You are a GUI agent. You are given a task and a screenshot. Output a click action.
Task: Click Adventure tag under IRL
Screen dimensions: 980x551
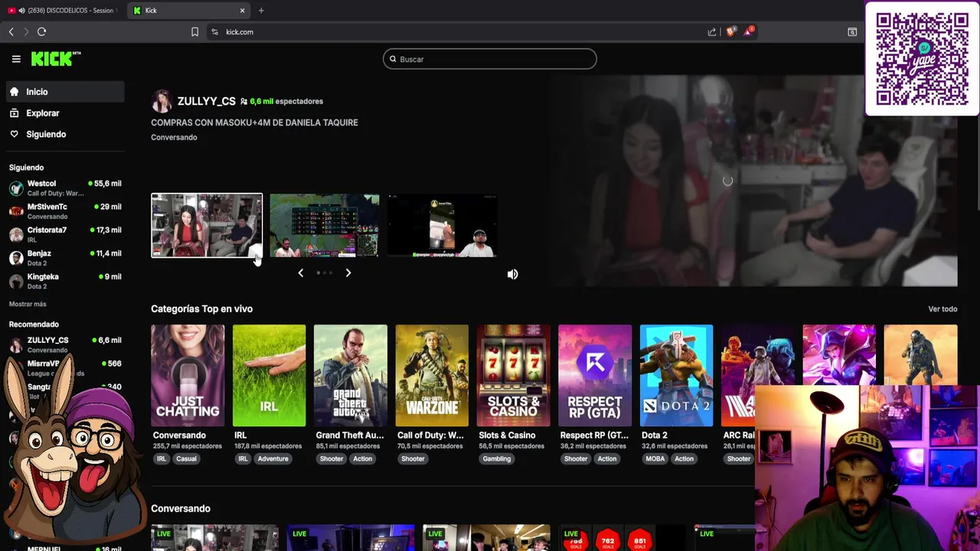click(273, 459)
